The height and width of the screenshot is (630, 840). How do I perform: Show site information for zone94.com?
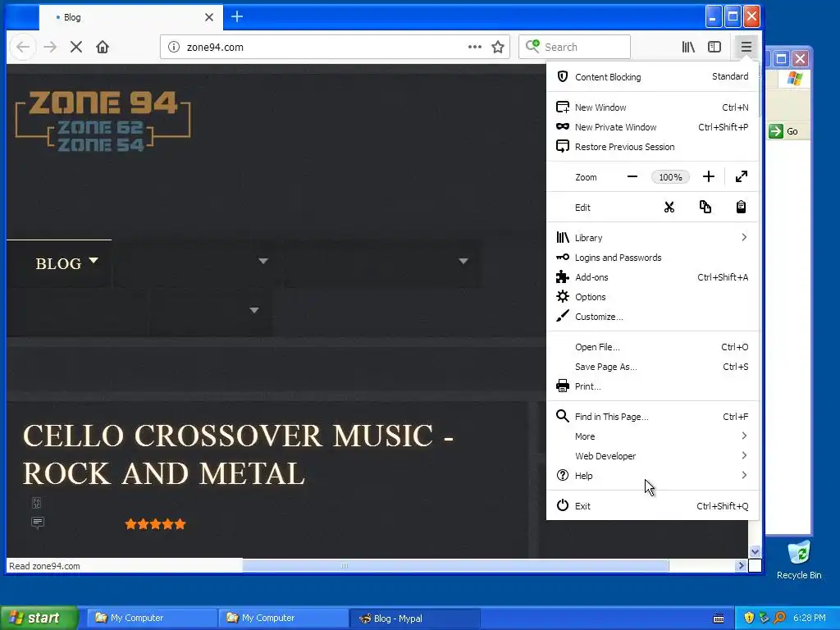pyautogui.click(x=174, y=47)
